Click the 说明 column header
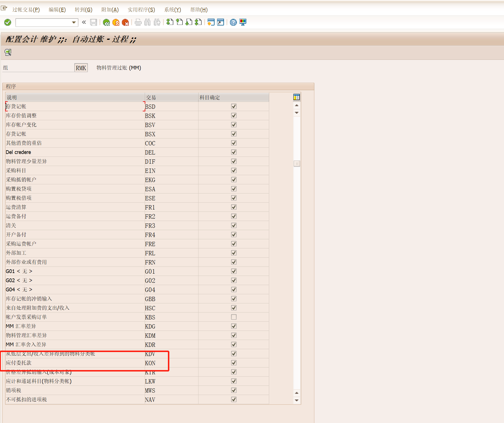This screenshot has height=423, width=504. [x=75, y=98]
